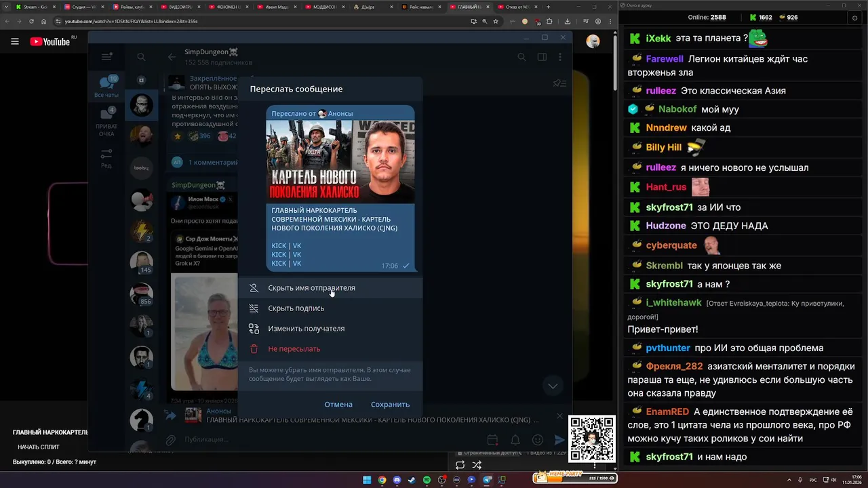The width and height of the screenshot is (868, 488).
Task: Open SimpDungeon channel three-dot menu
Action: (561, 57)
